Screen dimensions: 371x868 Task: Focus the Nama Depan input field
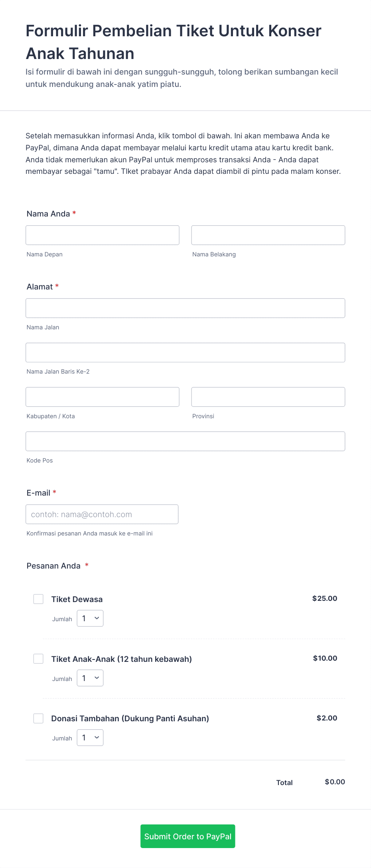(x=103, y=235)
